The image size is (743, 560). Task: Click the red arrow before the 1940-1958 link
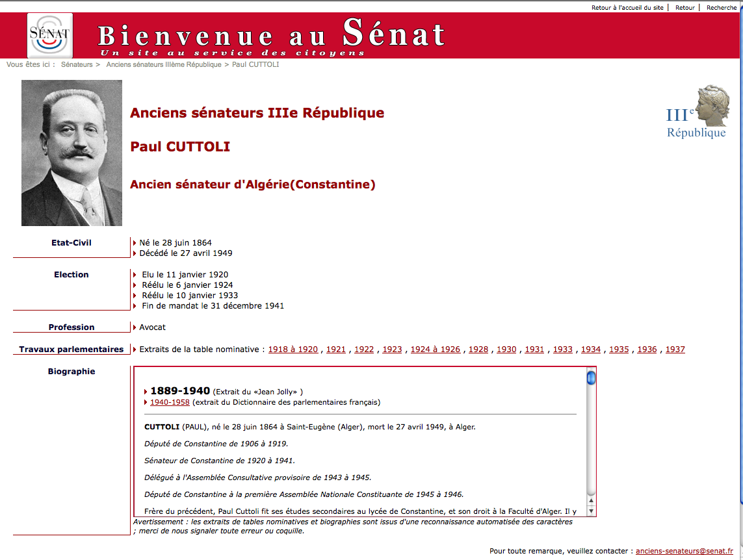[146, 402]
